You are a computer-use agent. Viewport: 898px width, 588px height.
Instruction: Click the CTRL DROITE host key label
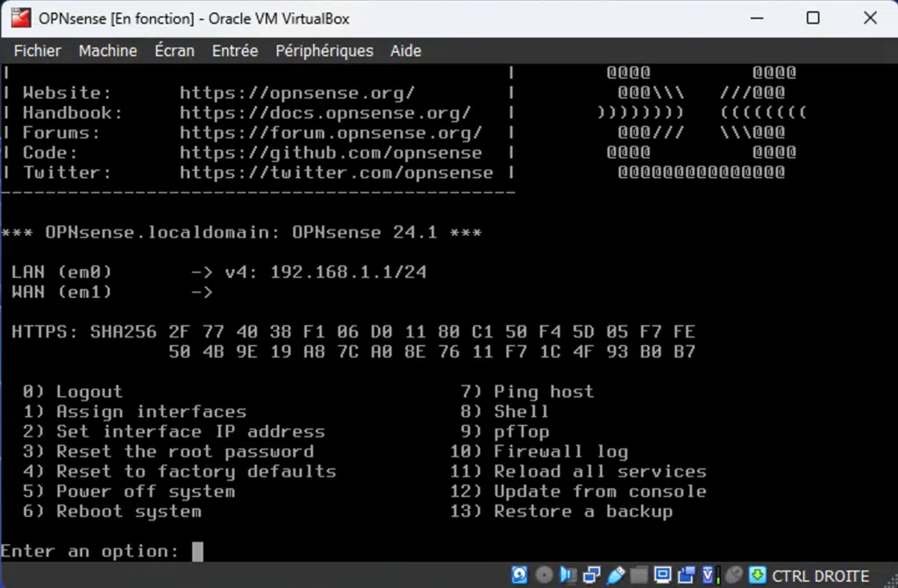click(820, 576)
